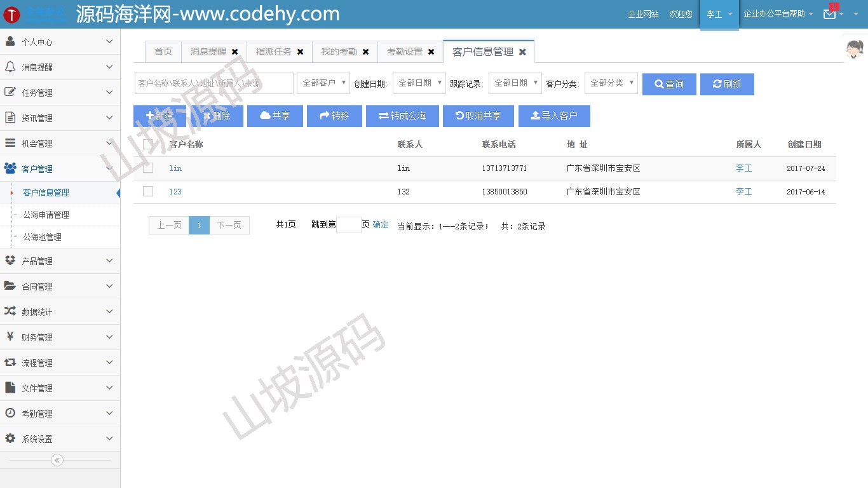Open the 客户分类 category dropdown
This screenshot has width=868, height=488.
tap(611, 83)
